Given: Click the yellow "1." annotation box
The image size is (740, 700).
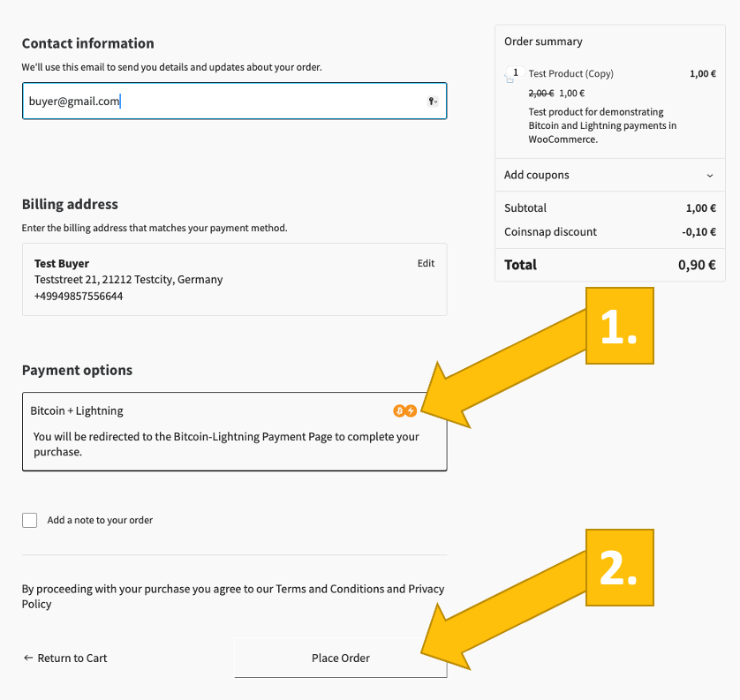Looking at the screenshot, I should 619,326.
